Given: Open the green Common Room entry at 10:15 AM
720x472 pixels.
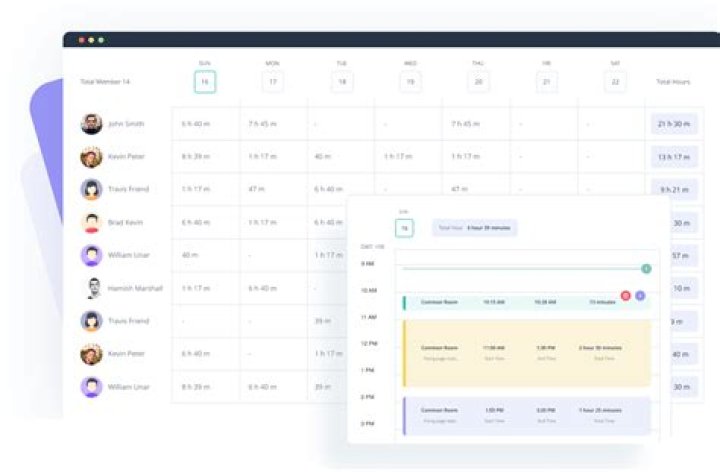Looking at the screenshot, I should pyautogui.click(x=527, y=302).
